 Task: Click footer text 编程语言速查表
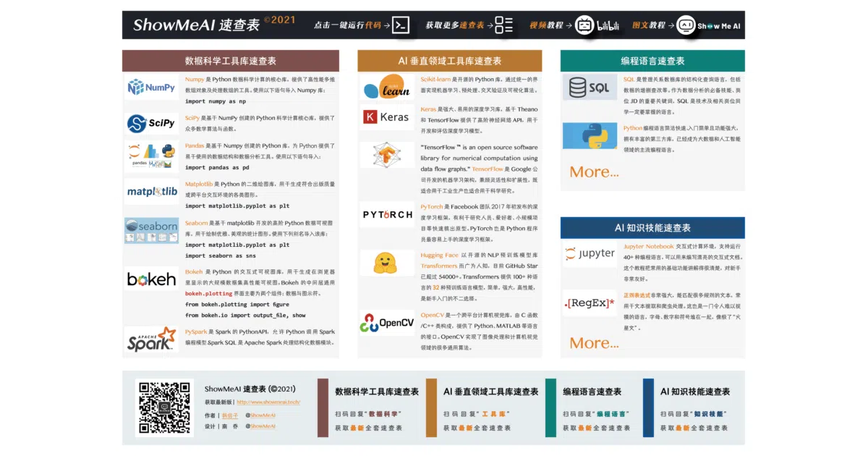[x=592, y=392]
